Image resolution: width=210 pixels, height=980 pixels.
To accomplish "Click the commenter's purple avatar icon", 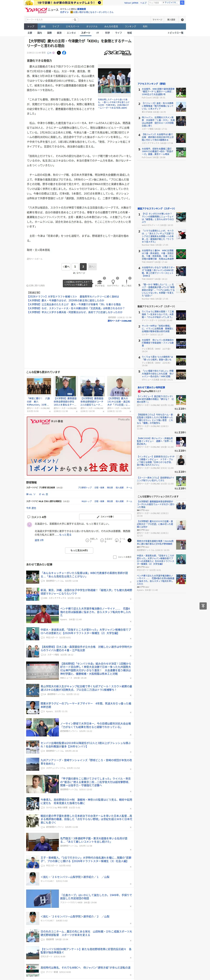I will 29,525.
